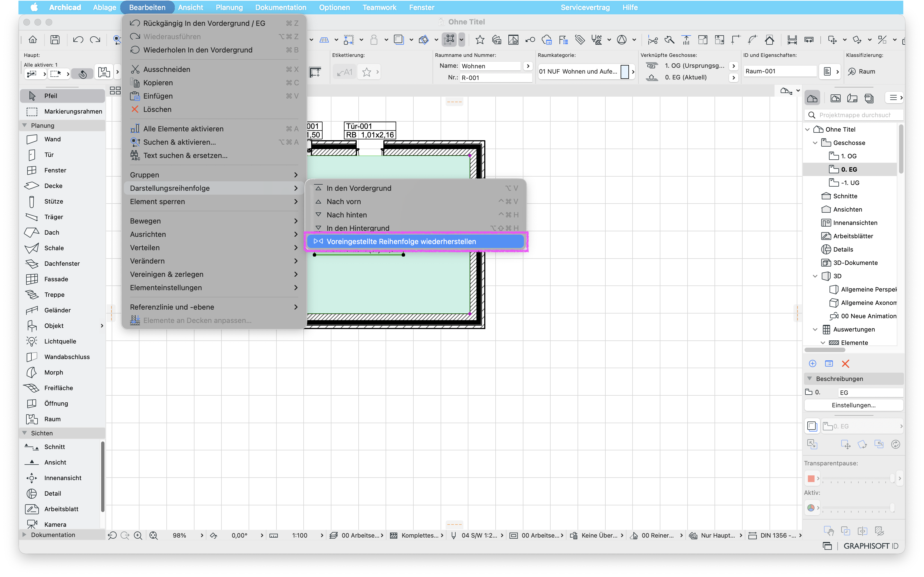The width and height of the screenshot is (924, 577).
Task: Select the Lichtquelle lamp tool
Action: click(62, 342)
